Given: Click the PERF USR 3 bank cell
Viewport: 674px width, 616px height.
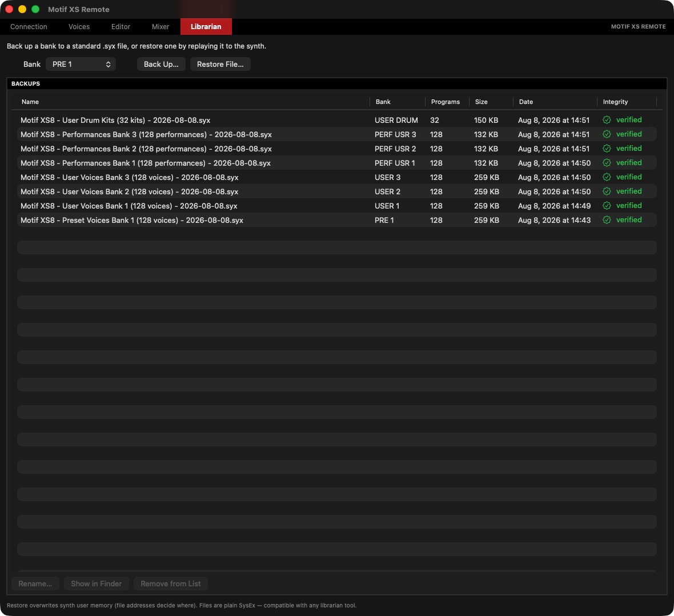Looking at the screenshot, I should (x=395, y=134).
